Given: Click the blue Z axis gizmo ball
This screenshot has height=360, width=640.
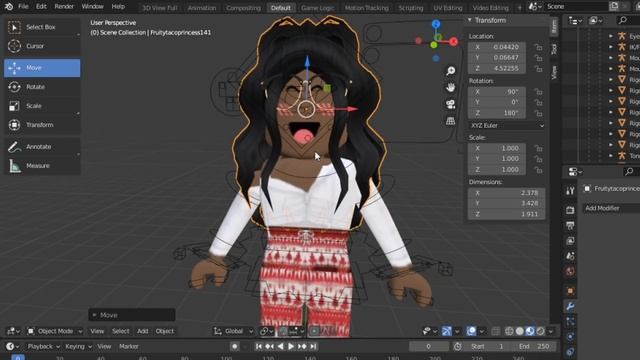Looking at the screenshot, I should tap(436, 24).
